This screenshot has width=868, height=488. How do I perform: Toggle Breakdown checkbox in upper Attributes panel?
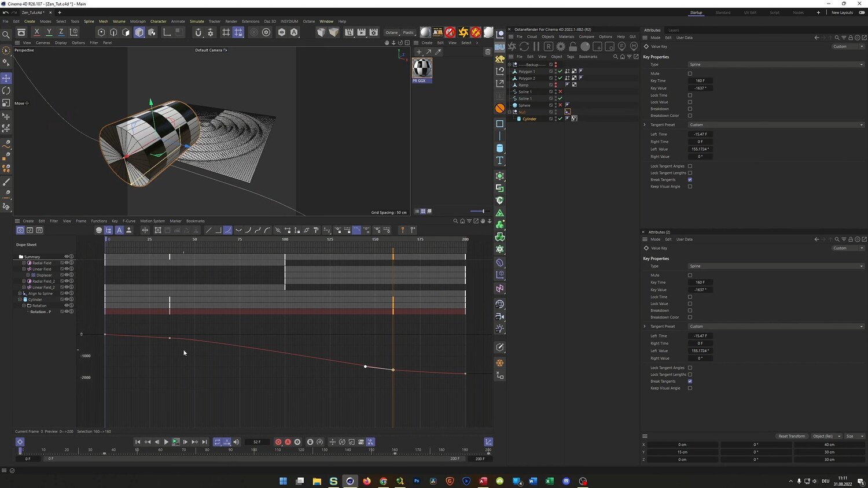tap(690, 109)
